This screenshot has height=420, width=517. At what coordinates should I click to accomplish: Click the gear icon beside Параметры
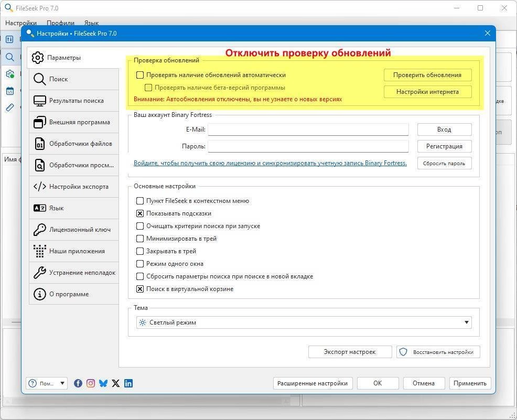[38, 58]
